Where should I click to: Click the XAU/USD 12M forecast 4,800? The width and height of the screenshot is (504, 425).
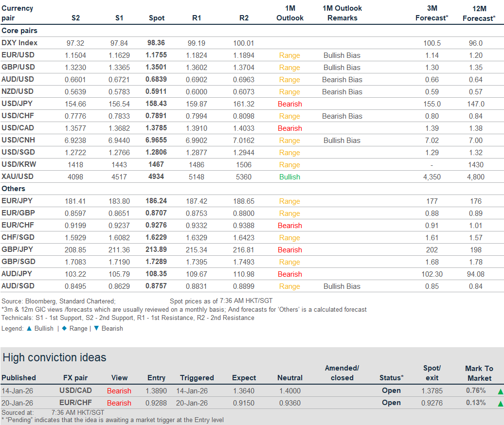[x=475, y=177]
